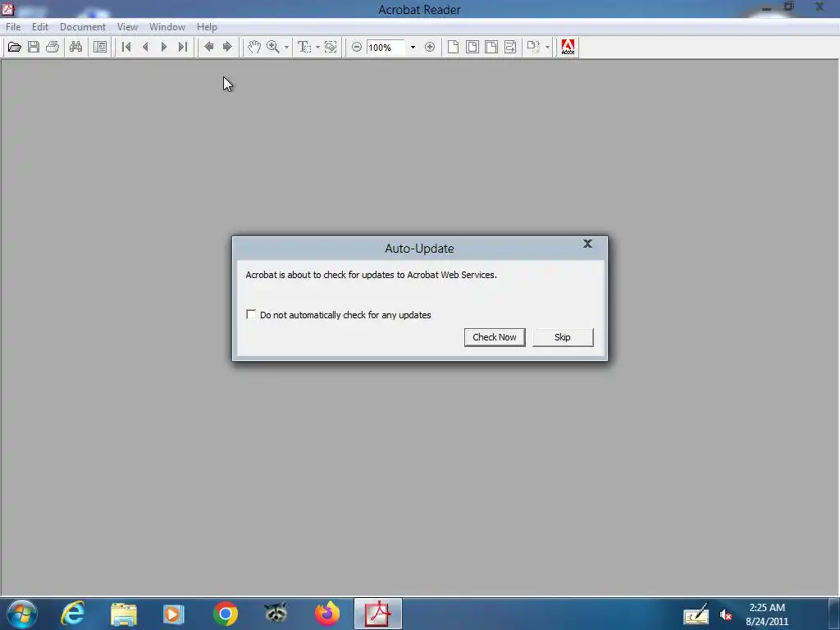
Task: Open the View menu
Action: point(127,27)
